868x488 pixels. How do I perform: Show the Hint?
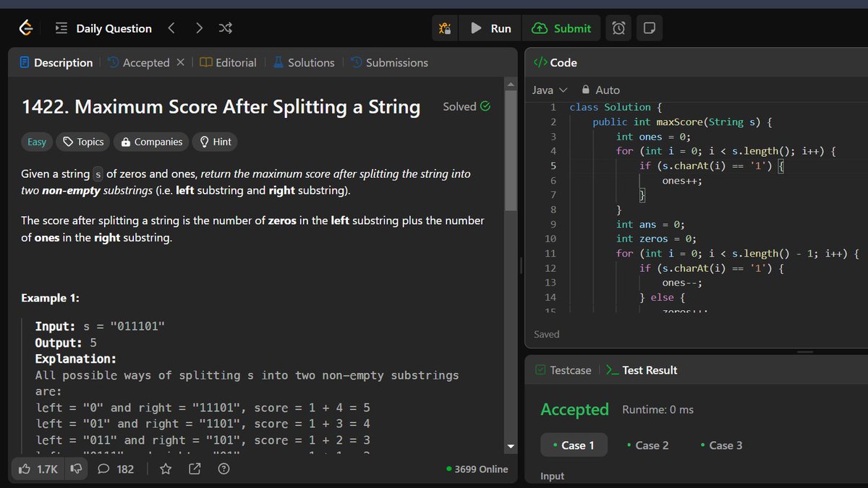tap(215, 142)
